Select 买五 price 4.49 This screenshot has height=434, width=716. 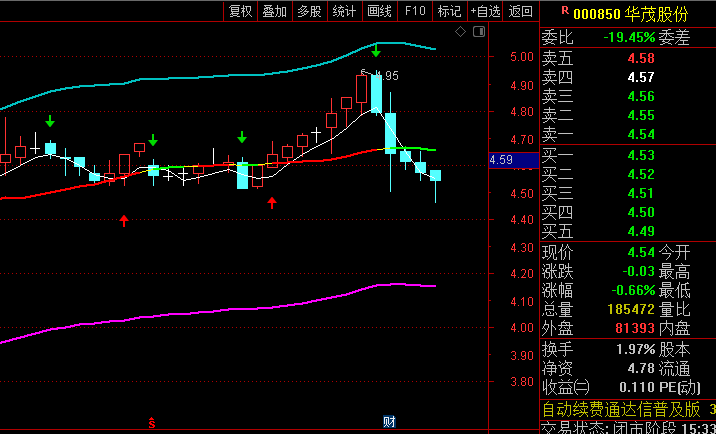641,232
